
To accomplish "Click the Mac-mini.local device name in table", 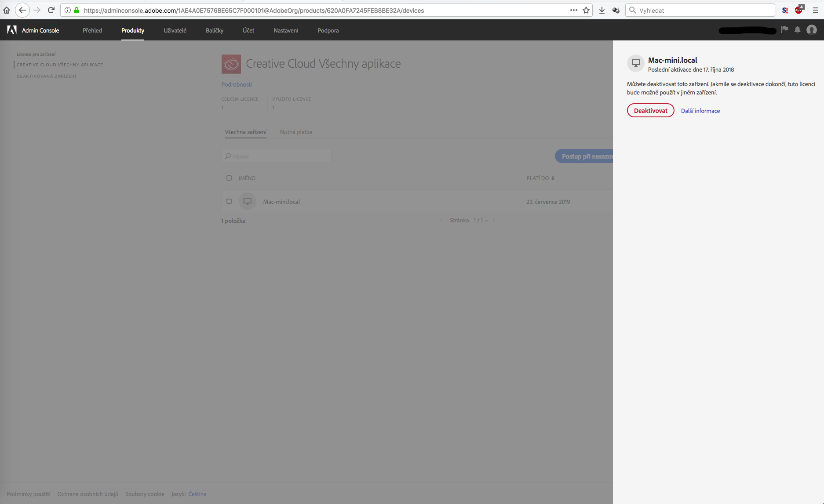I will pyautogui.click(x=281, y=202).
